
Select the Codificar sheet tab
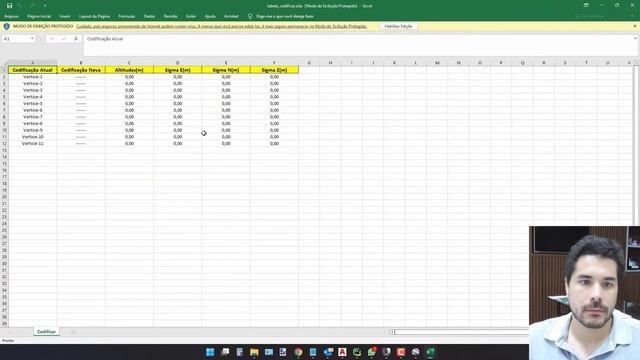(x=46, y=332)
